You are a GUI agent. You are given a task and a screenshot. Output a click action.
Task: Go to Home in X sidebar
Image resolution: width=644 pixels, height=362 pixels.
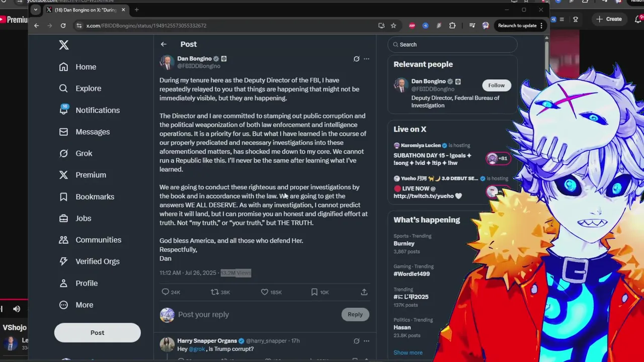77,67
